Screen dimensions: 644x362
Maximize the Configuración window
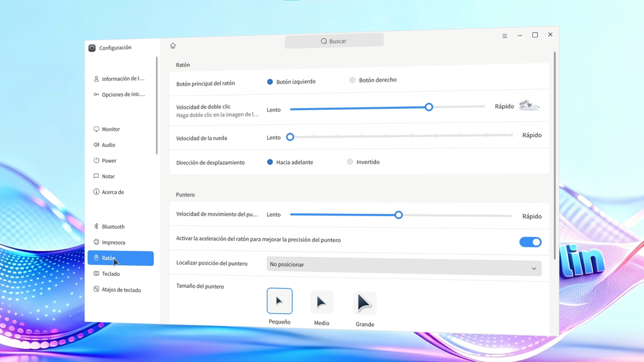535,35
